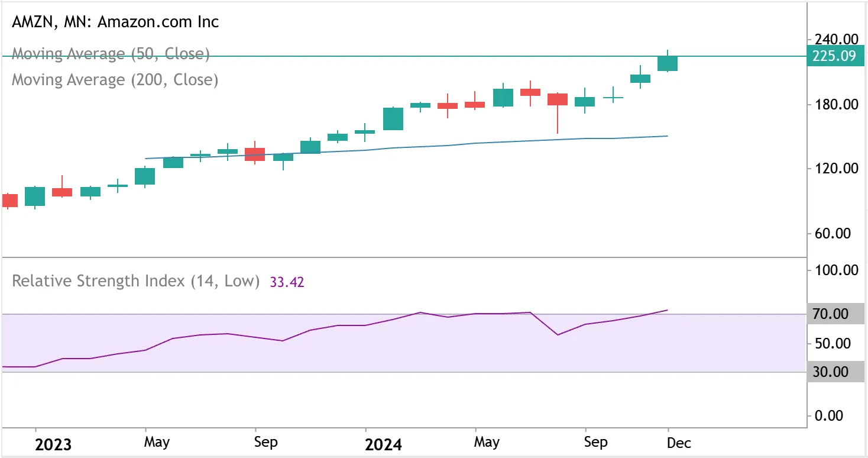Click the Moving Average (50, Close) indicator label
This screenshot has height=458, width=868.
110,54
